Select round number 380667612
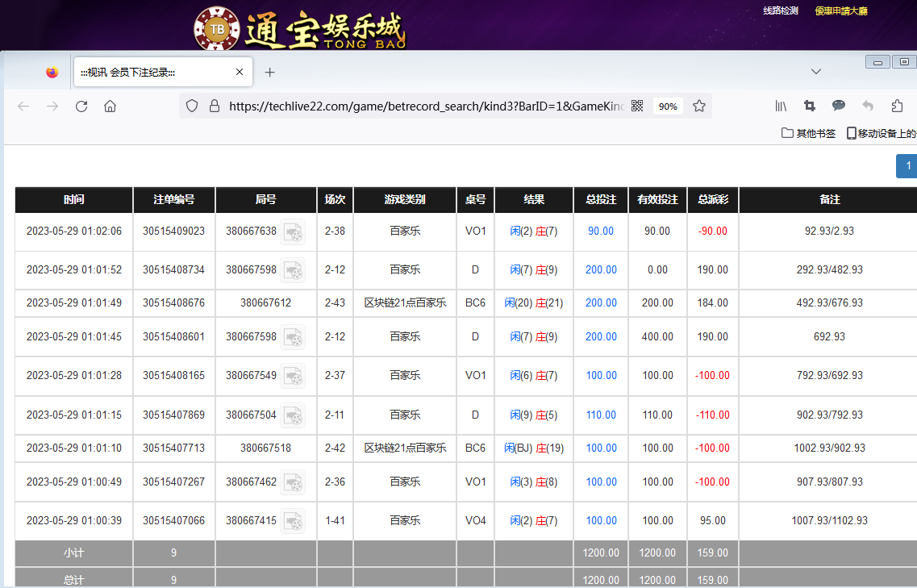The image size is (917, 588). tap(265, 302)
